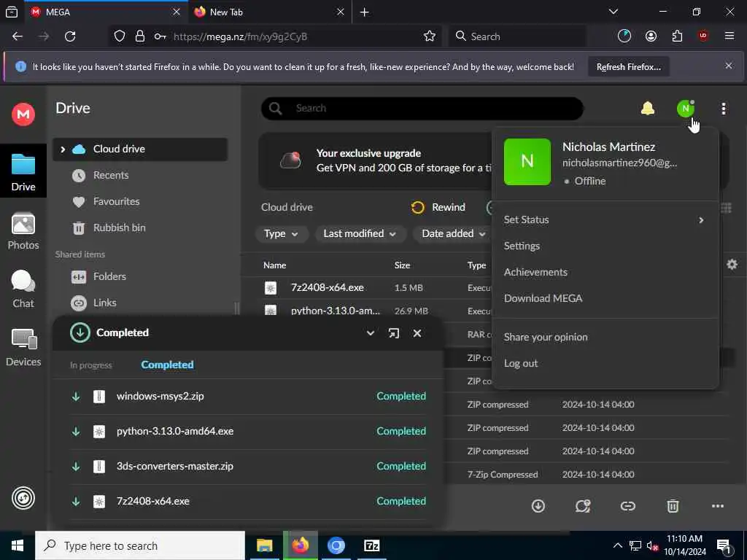
Task: Select 7z2408-x64.exe in file list
Action: (327, 287)
